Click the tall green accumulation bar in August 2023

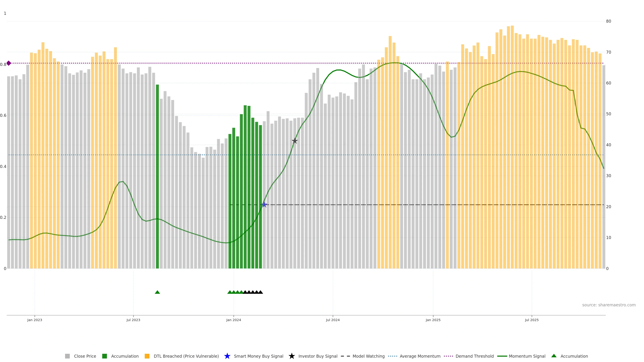point(157,175)
